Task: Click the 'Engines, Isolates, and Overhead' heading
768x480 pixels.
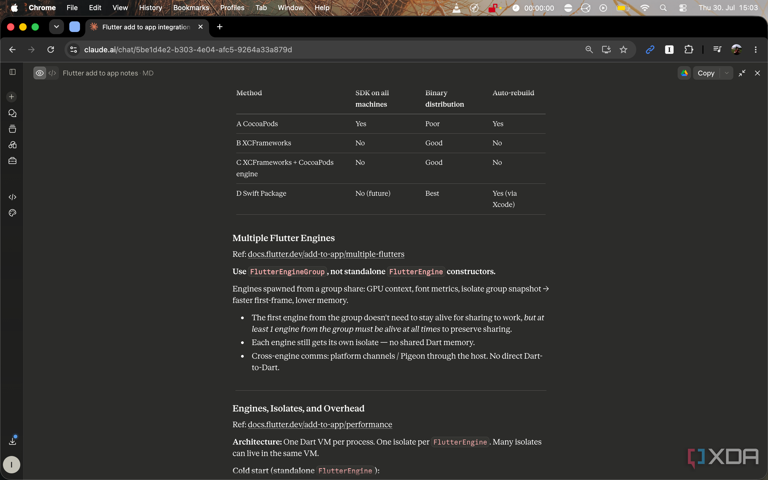Action: pyautogui.click(x=298, y=408)
